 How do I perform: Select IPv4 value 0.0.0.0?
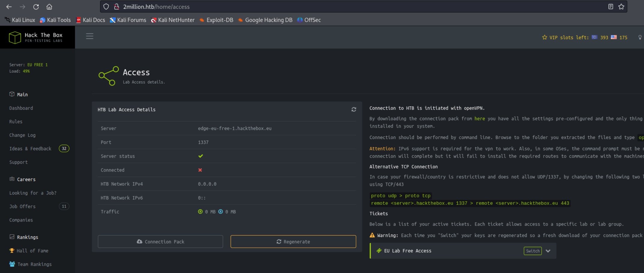coord(207,184)
